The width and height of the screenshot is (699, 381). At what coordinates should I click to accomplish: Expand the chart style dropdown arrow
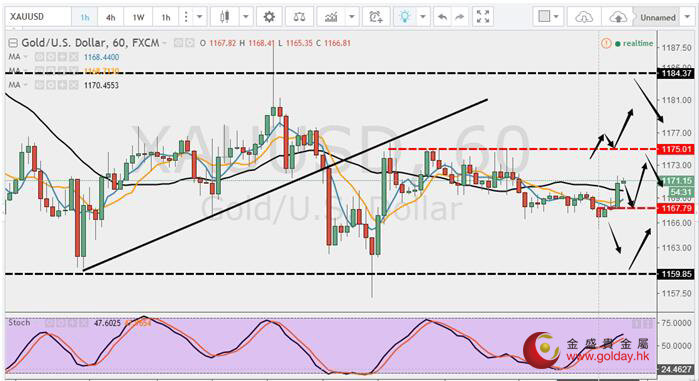pos(246,17)
